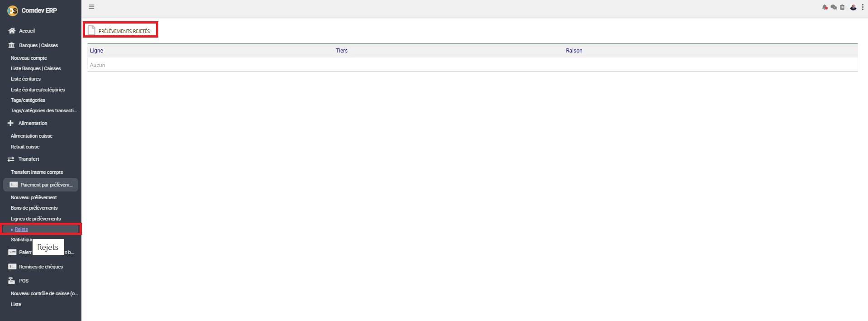Screen dimensions: 868x321
Task: Open the user profile avatar
Action: point(853,7)
